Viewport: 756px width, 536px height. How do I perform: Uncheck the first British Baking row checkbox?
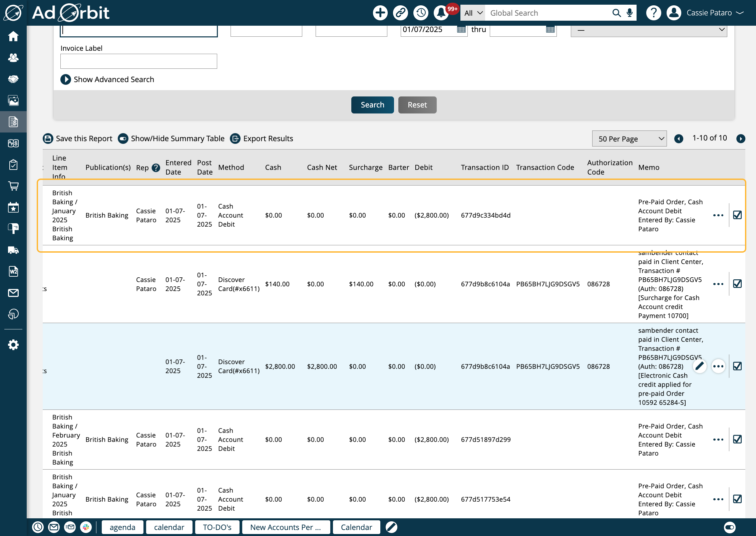click(x=738, y=215)
